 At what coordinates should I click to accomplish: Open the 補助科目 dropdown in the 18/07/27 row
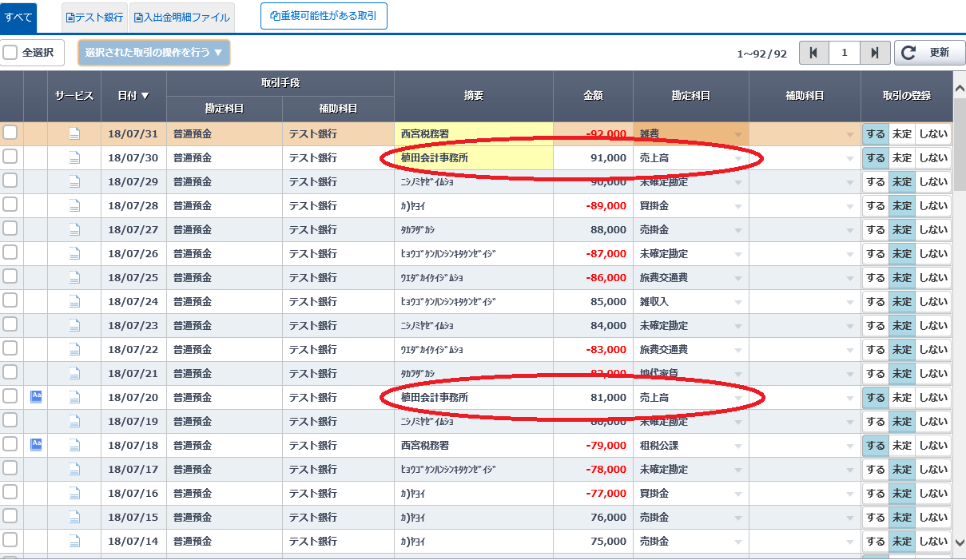(849, 230)
